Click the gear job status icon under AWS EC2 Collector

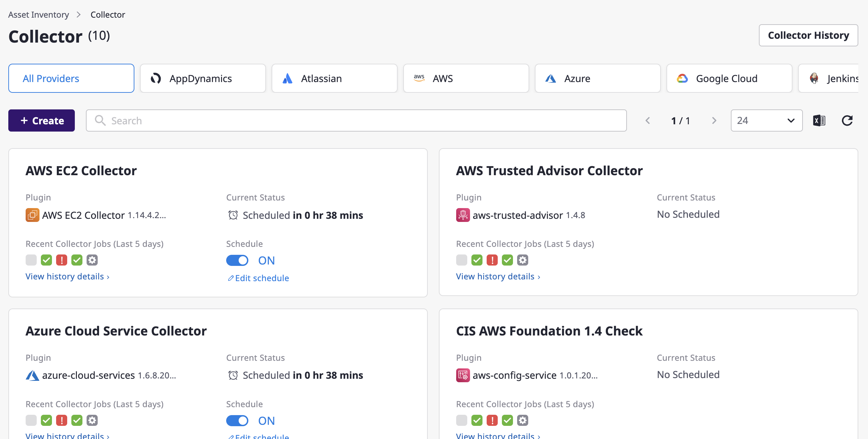tap(92, 260)
